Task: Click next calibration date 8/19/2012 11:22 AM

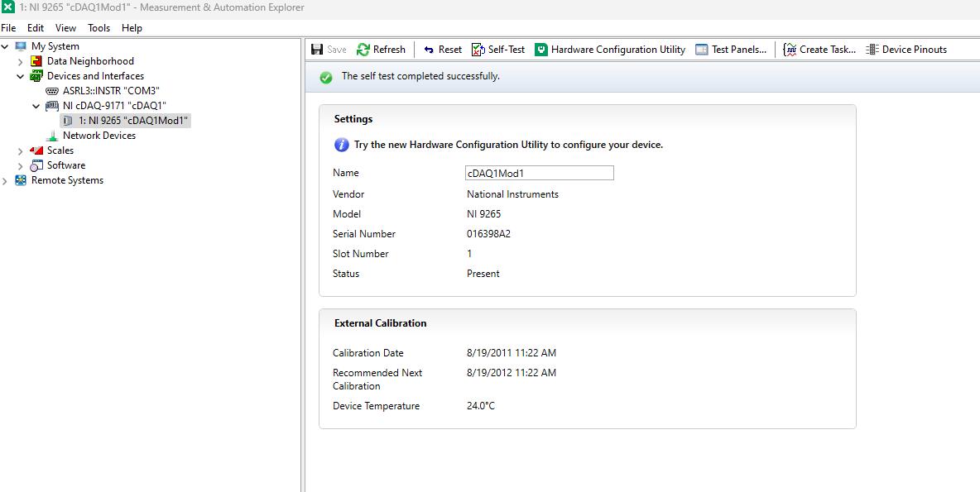Action: point(512,373)
